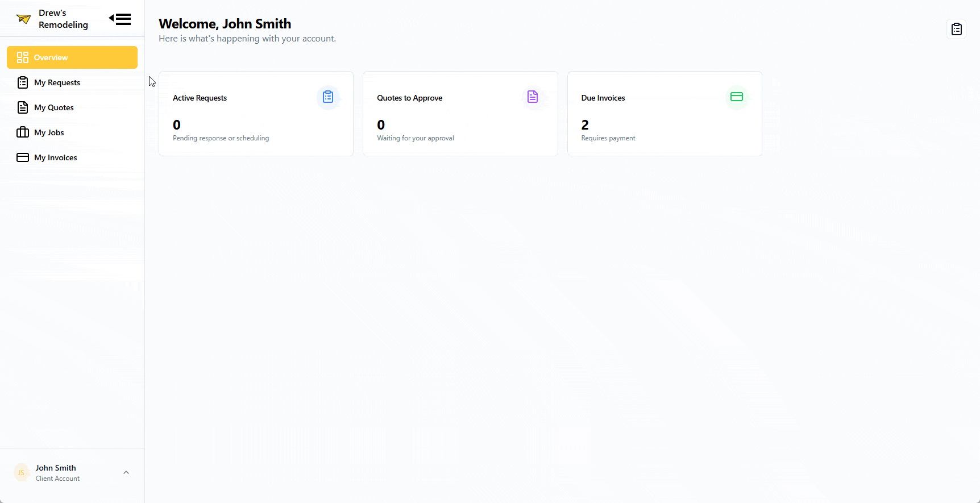Click the My Jobs briefcase icon
The width and height of the screenshot is (980, 503).
tap(23, 132)
